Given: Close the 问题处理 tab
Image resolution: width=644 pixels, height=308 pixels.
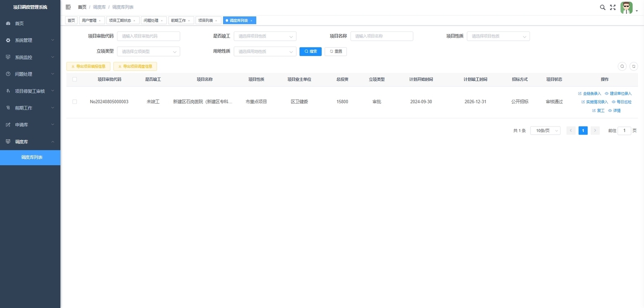Looking at the screenshot, I should [162, 21].
